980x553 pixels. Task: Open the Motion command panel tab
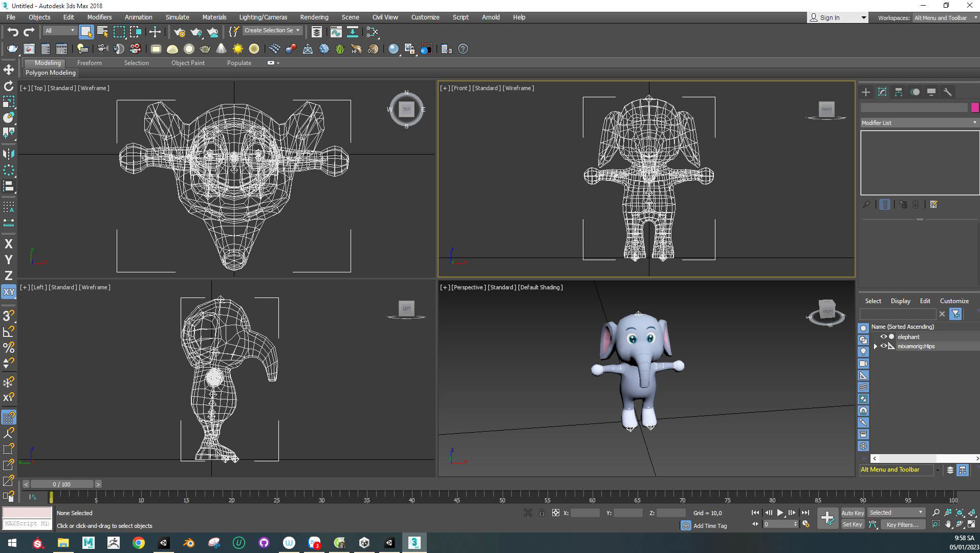point(915,92)
